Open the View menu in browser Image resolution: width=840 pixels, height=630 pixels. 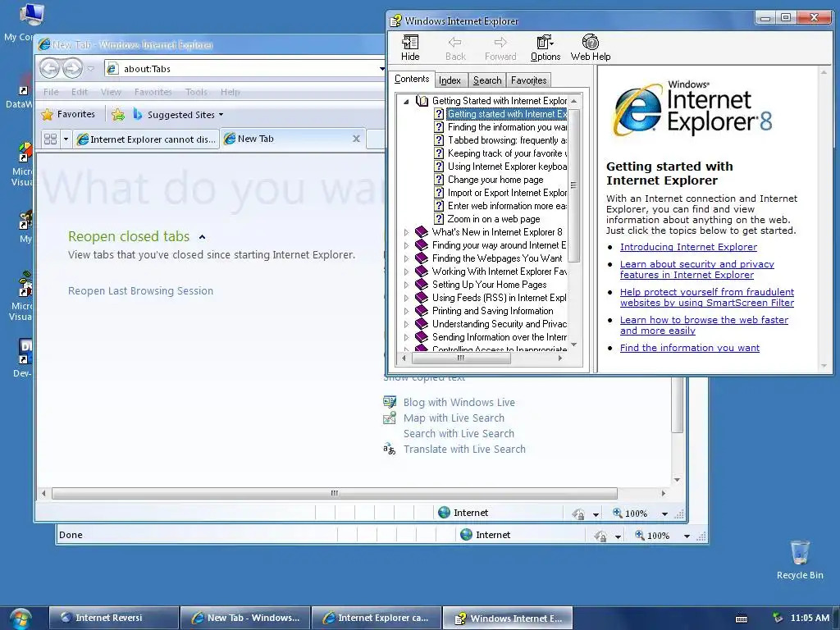(111, 92)
